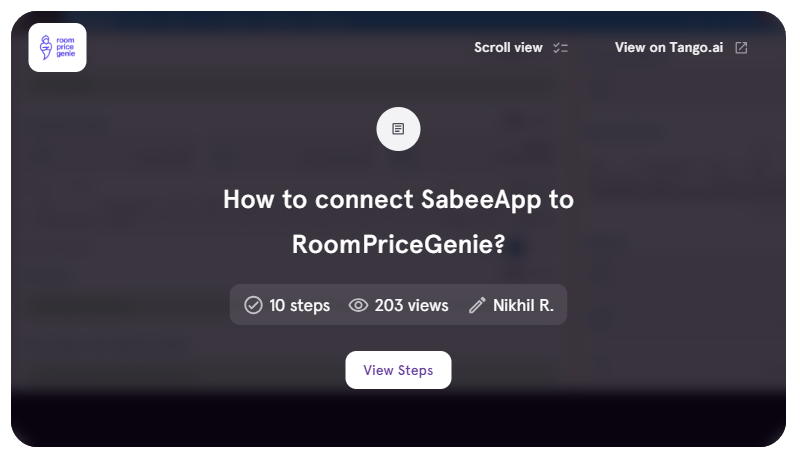Click the checkmark circle icon before 10 steps

coord(253,305)
